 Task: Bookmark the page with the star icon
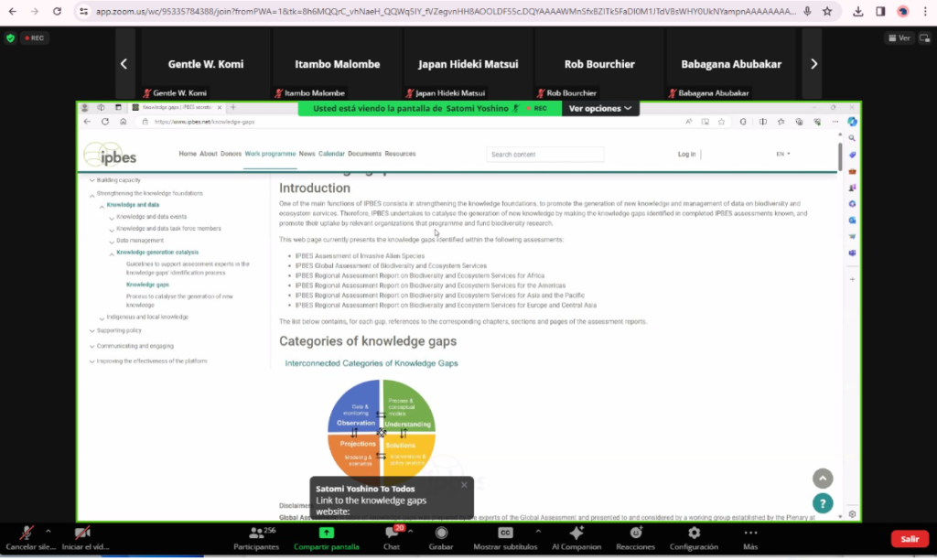pyautogui.click(x=827, y=12)
